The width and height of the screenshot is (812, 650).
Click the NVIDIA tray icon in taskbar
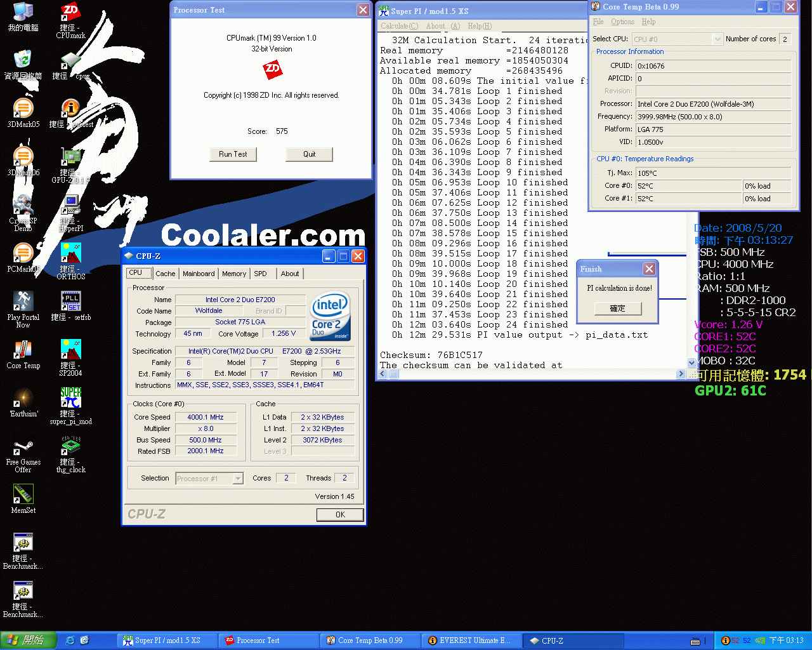[x=759, y=640]
